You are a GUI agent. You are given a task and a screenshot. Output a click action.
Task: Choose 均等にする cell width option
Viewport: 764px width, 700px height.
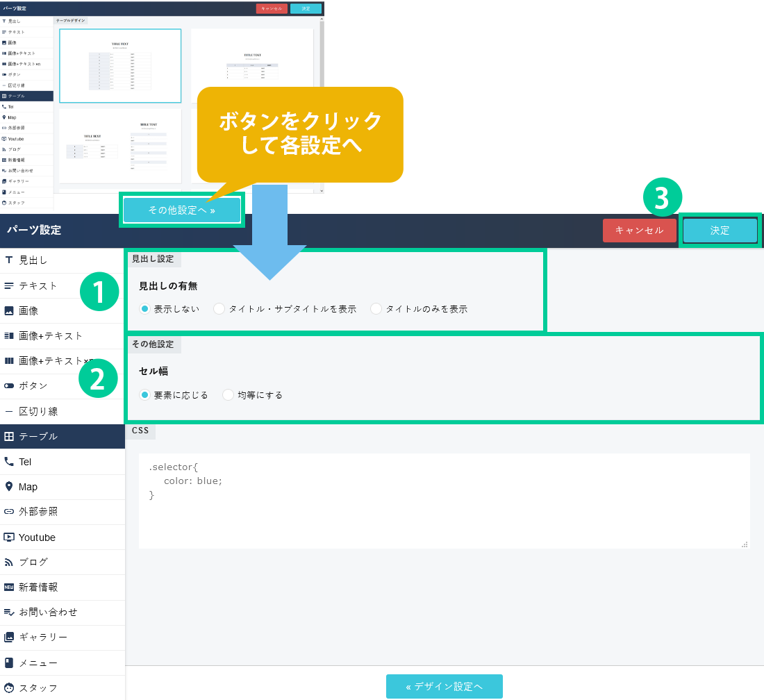pyautogui.click(x=229, y=395)
